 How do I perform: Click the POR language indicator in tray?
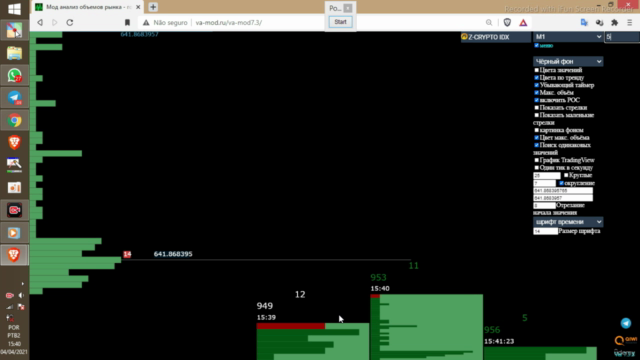pyautogui.click(x=13, y=327)
